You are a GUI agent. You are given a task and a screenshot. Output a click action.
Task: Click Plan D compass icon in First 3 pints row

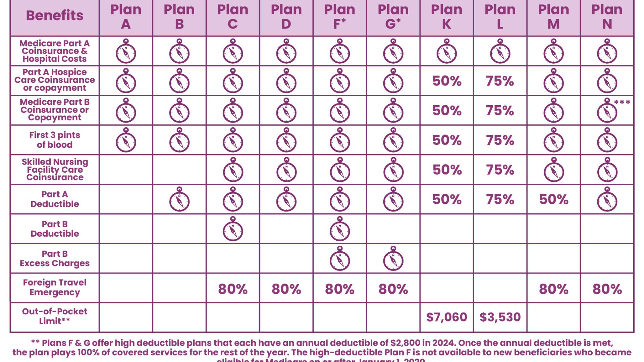pyautogui.click(x=286, y=140)
